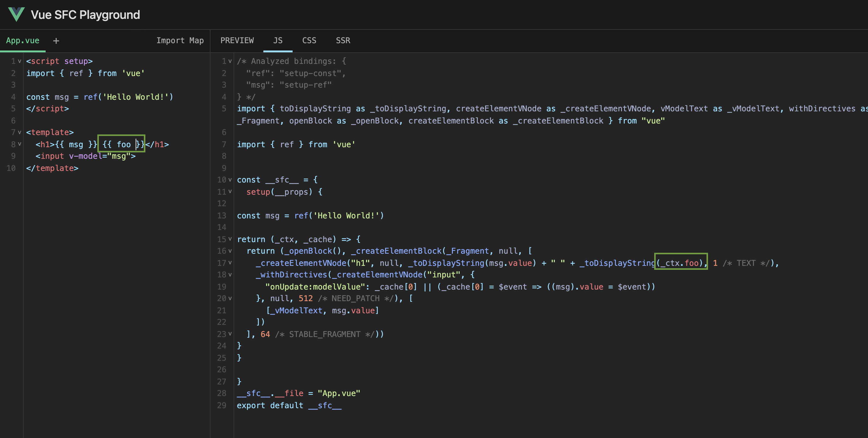868x438 pixels.
Task: Fold _withDirectives at output line 18
Action: point(230,275)
